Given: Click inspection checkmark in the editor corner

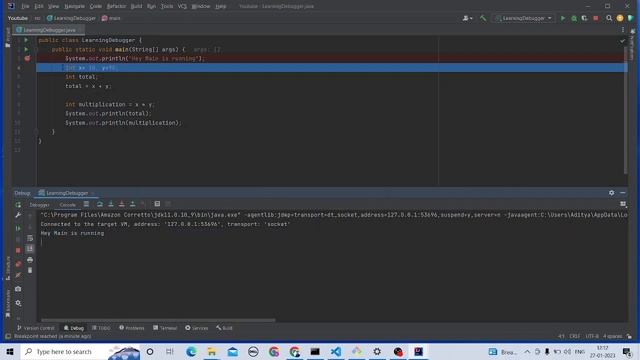Looking at the screenshot, I should 622,40.
